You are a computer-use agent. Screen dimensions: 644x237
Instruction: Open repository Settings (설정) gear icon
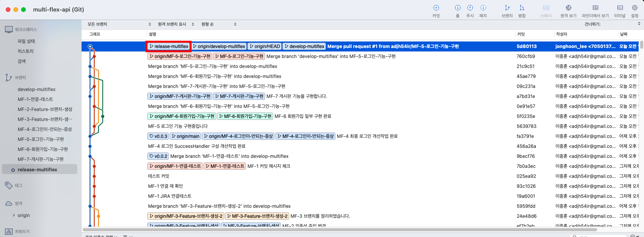click(x=634, y=8)
